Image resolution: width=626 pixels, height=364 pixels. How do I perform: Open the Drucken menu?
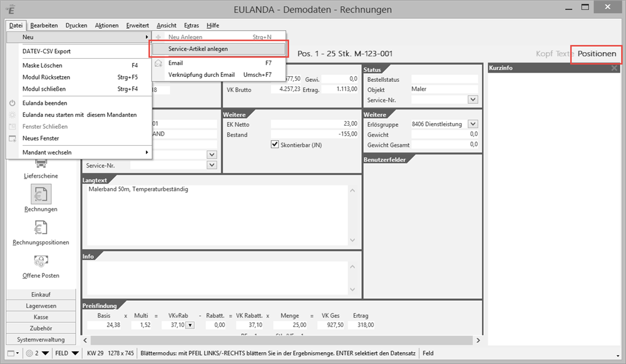click(x=76, y=26)
